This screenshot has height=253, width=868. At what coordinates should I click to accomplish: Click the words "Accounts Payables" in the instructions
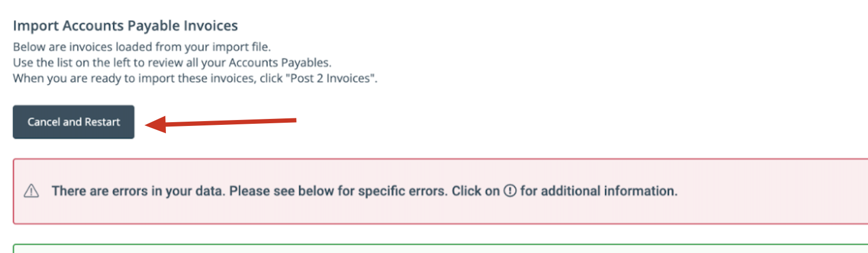[x=279, y=63]
